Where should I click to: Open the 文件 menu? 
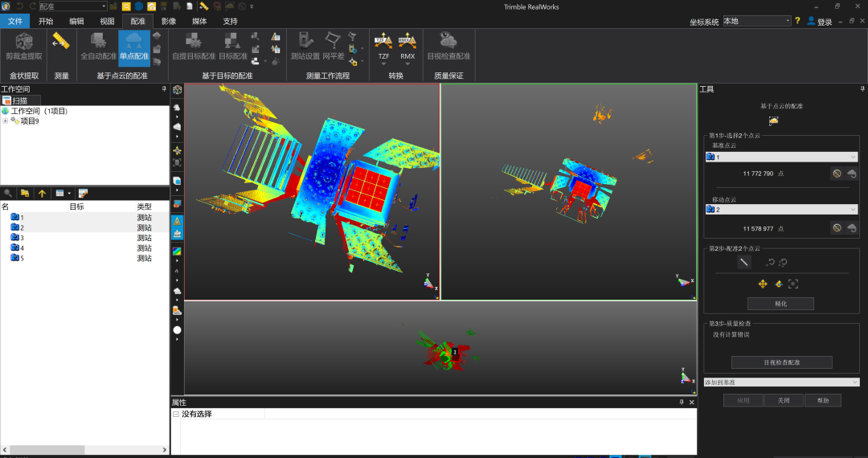(15, 21)
